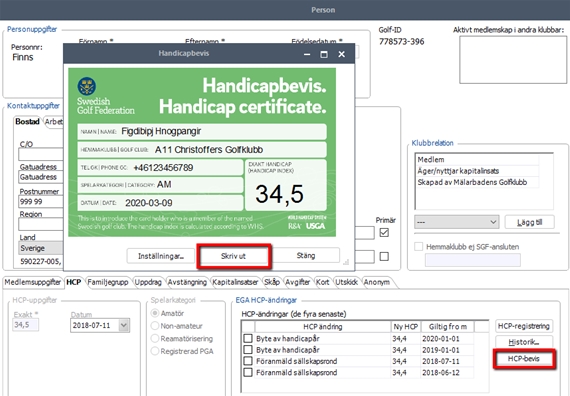This screenshot has width=570, height=396.
Task: Open the Kapitalinsatser tab
Action: click(236, 282)
